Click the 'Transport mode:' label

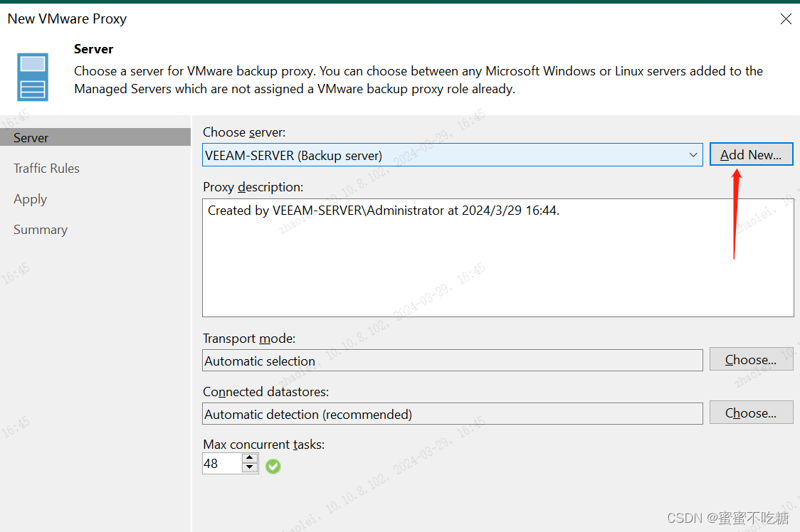click(x=249, y=338)
